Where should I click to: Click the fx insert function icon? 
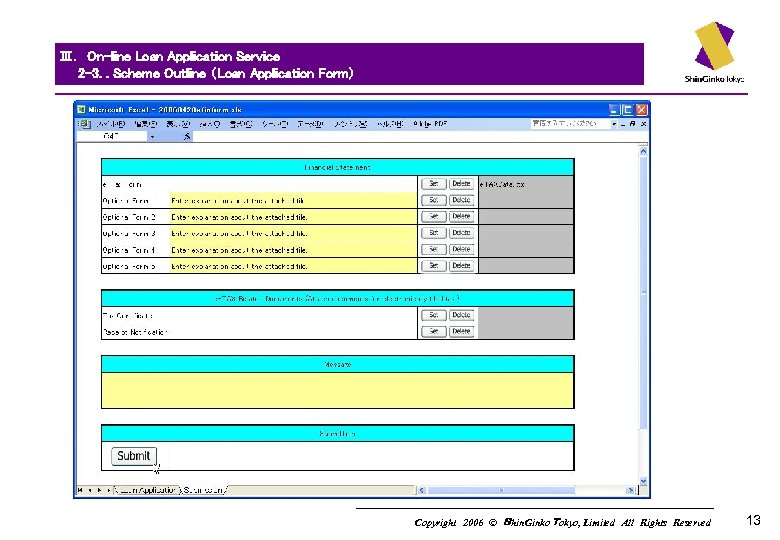pyautogui.click(x=187, y=136)
